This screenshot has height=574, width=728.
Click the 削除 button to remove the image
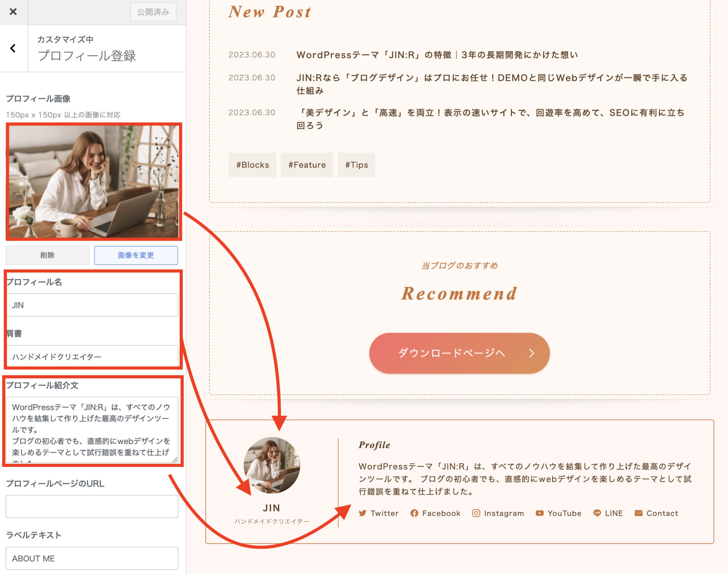click(47, 255)
